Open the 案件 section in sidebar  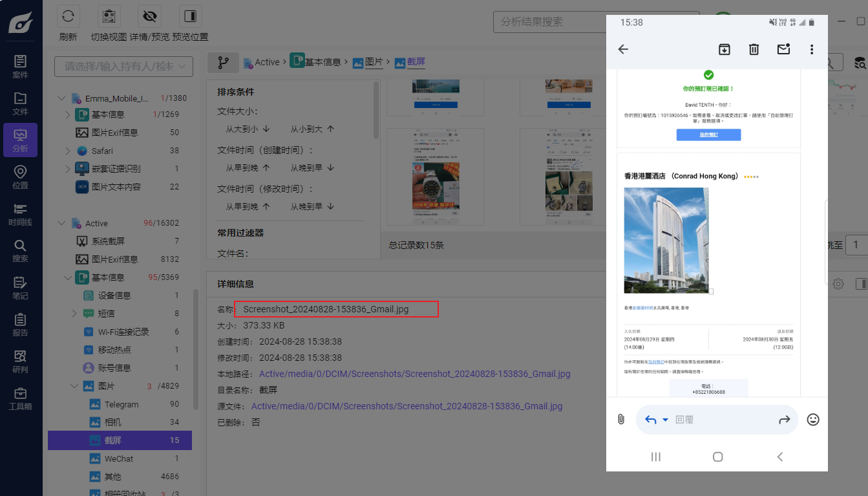(x=21, y=67)
